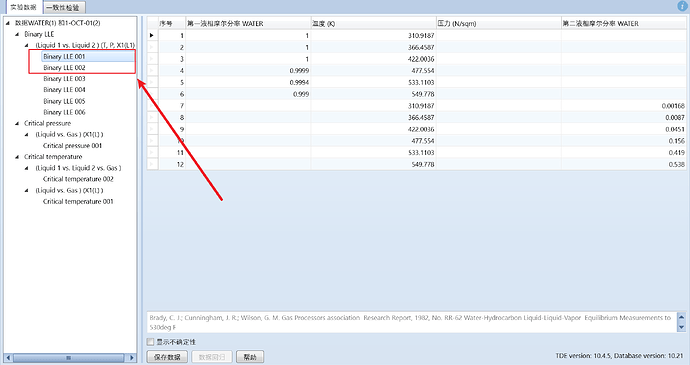
Task: Collapse the (Liquid 1 vs. Liquid 2) (T, P, X1(L1)) node
Action: pos(27,45)
